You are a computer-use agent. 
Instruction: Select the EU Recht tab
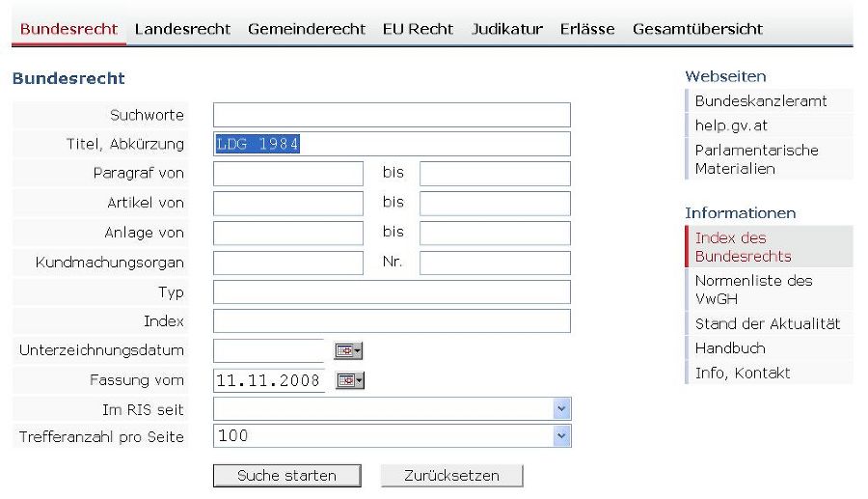point(418,29)
